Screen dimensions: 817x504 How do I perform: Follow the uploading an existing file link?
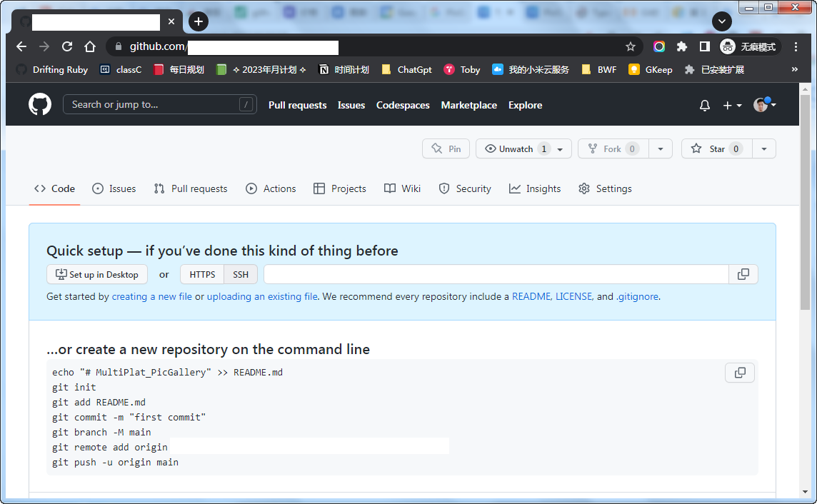(262, 297)
